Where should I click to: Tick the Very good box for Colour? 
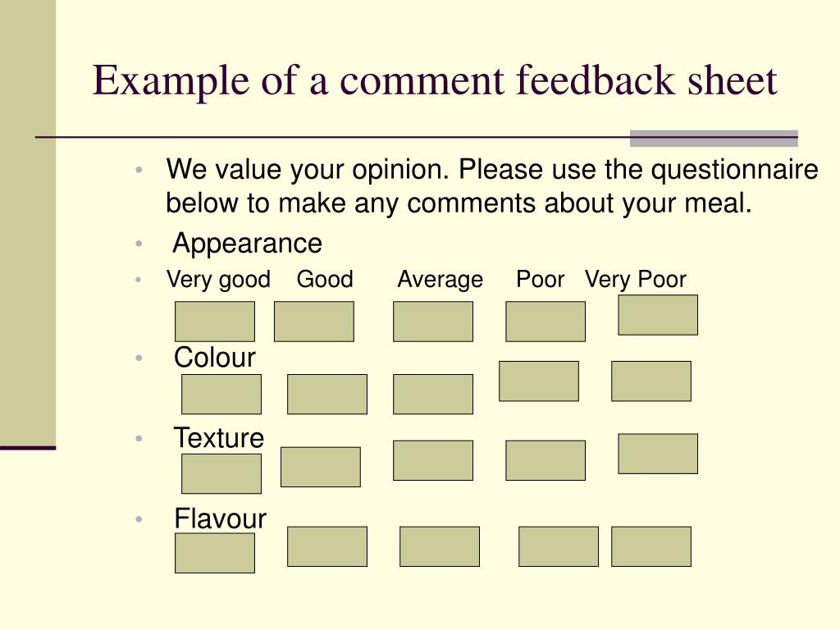tap(221, 395)
